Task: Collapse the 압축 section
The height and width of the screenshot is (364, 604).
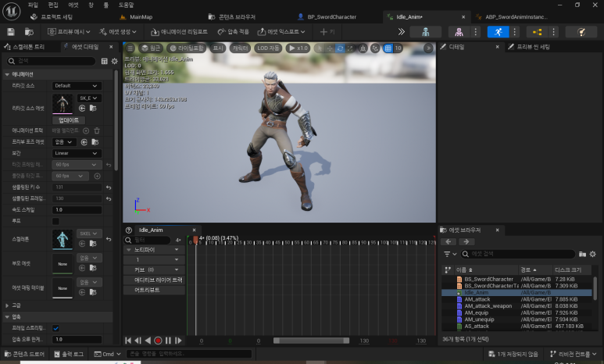Action: (x=7, y=316)
